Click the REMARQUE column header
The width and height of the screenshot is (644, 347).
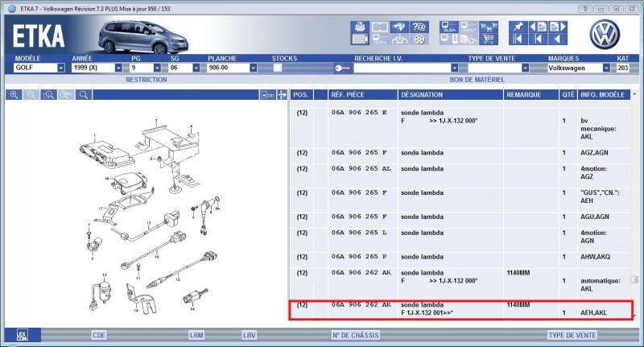[x=530, y=95]
